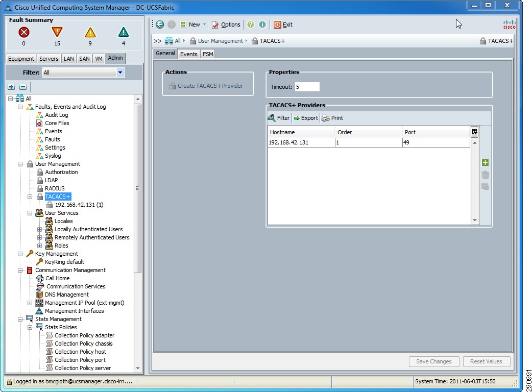Open the FSM tab
Viewport: 532px width, 392px height.
point(208,54)
